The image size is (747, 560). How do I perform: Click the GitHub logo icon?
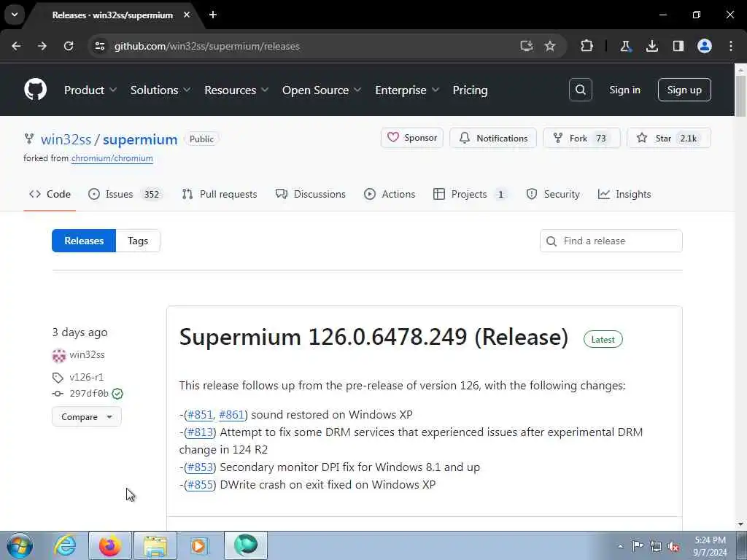coord(35,90)
